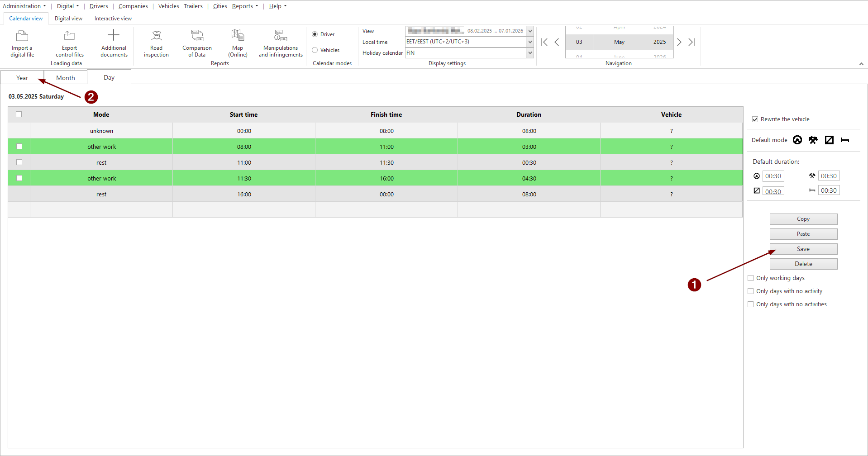Open Companies menu item
The image size is (868, 456).
pos(133,6)
